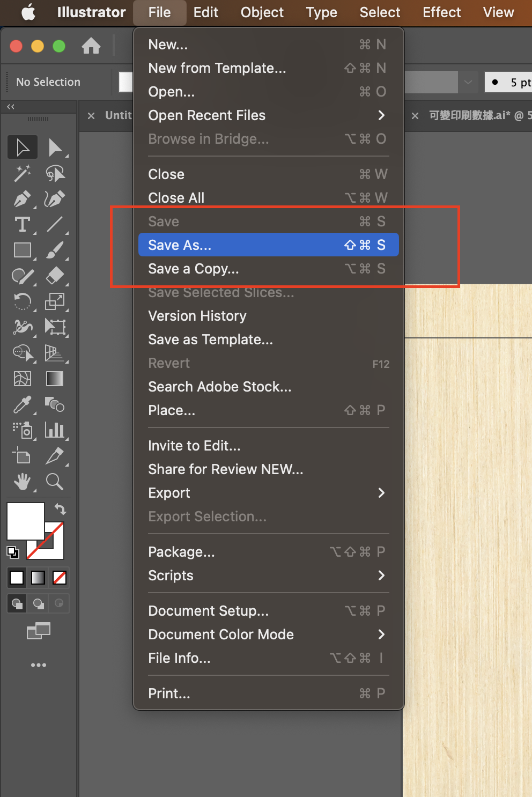Image resolution: width=532 pixels, height=797 pixels.
Task: Collapse the toolbar double-arrow
Action: tap(11, 107)
